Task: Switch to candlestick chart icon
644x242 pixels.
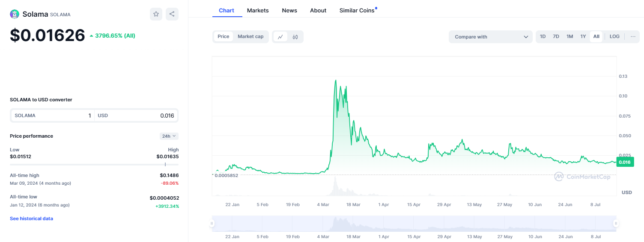Action: tap(295, 37)
